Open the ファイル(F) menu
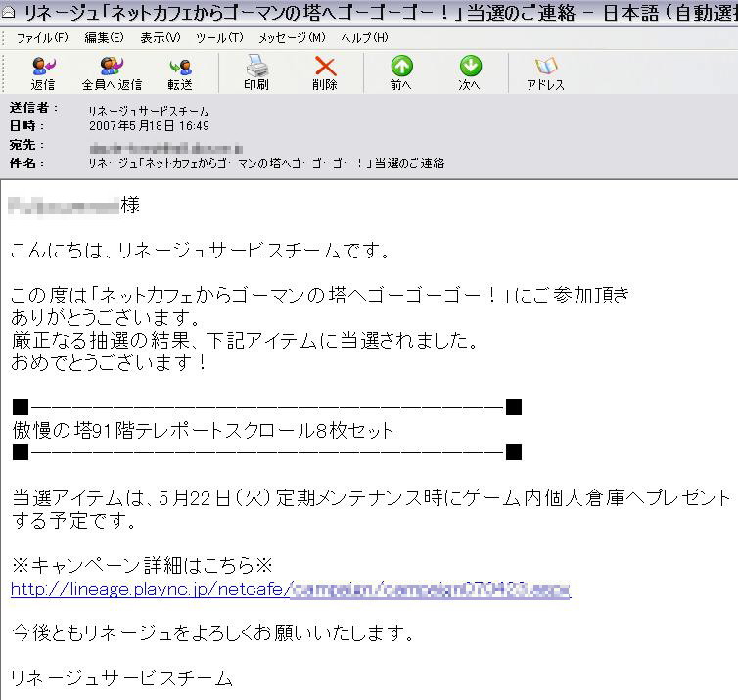Viewport: 738px width, 700px height. tap(42, 37)
